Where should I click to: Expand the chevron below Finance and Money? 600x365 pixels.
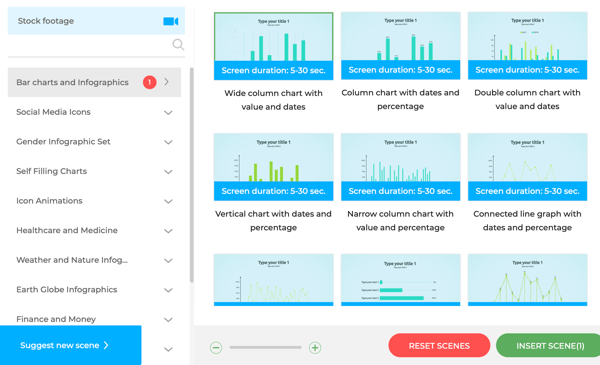(168, 349)
